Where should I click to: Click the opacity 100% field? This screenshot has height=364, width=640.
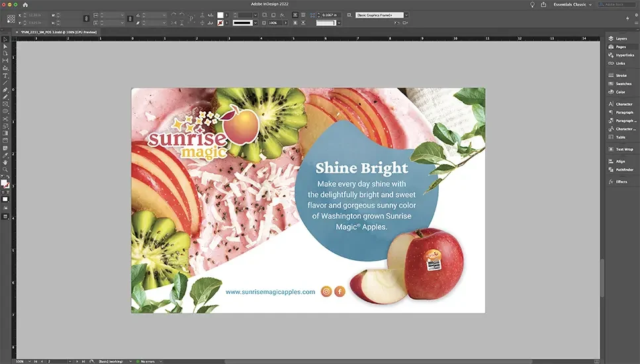275,23
